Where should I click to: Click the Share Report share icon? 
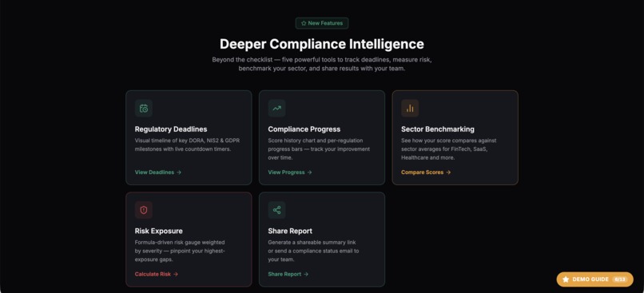tap(276, 210)
